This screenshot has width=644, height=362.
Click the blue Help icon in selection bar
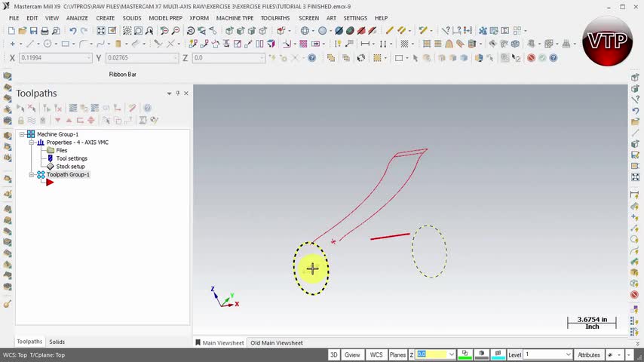(554, 58)
